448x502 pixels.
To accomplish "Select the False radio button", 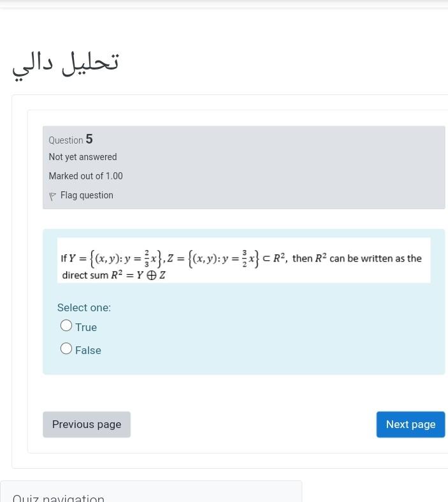I will pyautogui.click(x=66, y=348).
